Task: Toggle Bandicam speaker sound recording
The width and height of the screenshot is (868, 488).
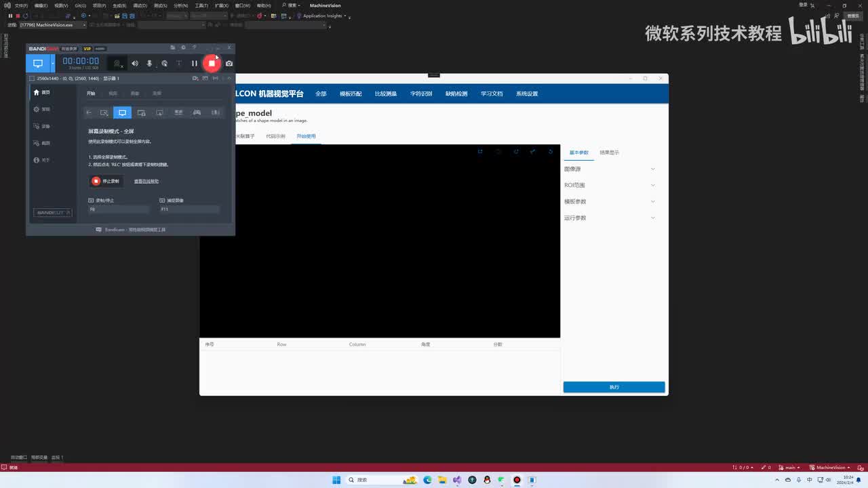Action: [x=134, y=63]
